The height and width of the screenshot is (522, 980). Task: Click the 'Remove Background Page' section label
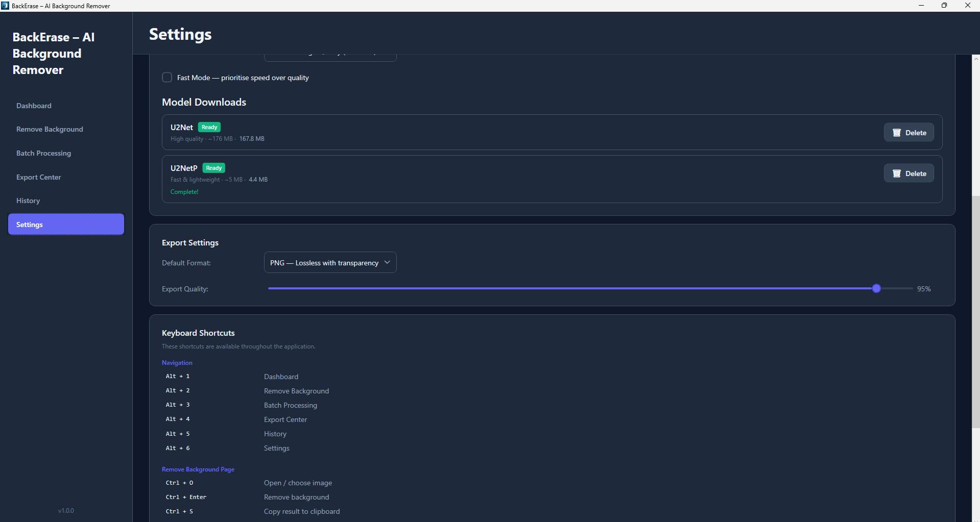198,469
